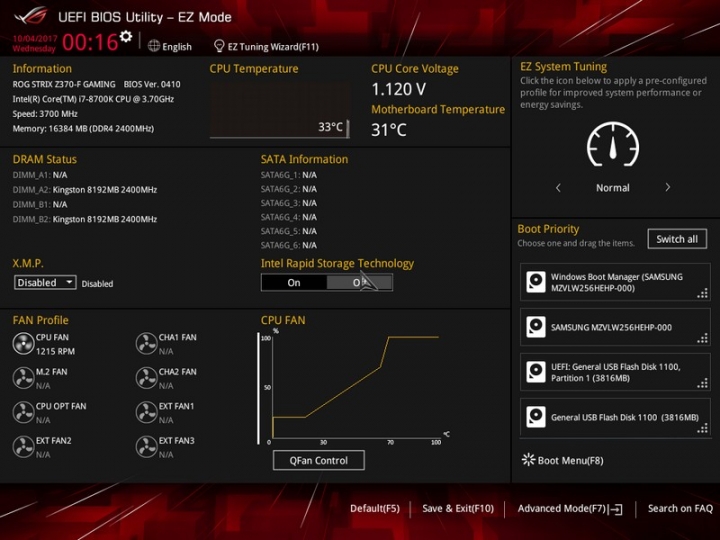Click the BIOS Ver. 0410 text

point(152,84)
